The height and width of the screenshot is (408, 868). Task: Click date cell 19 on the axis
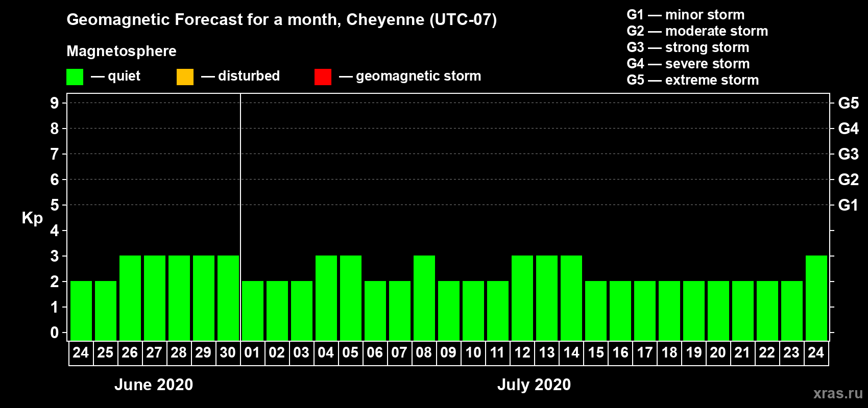[694, 353]
